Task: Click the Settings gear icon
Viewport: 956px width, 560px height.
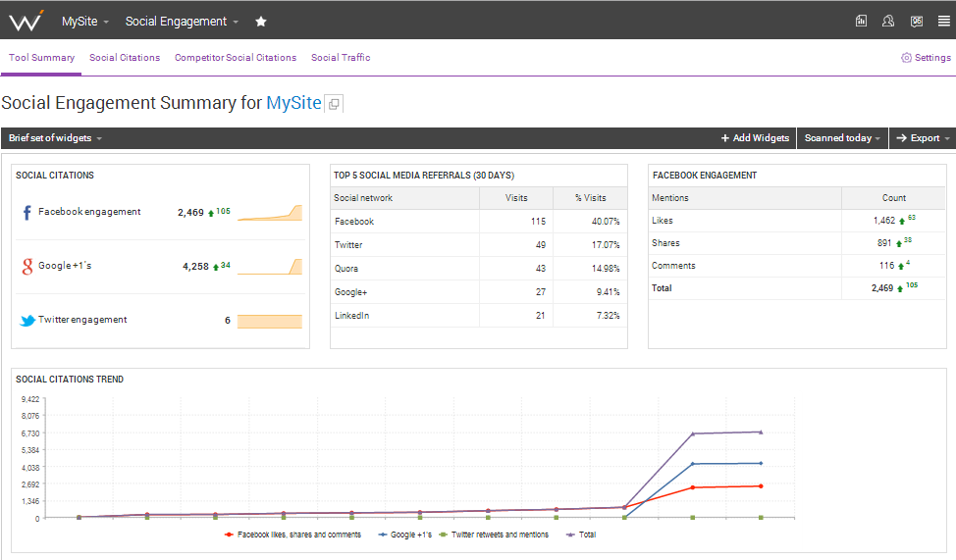Action: [907, 57]
